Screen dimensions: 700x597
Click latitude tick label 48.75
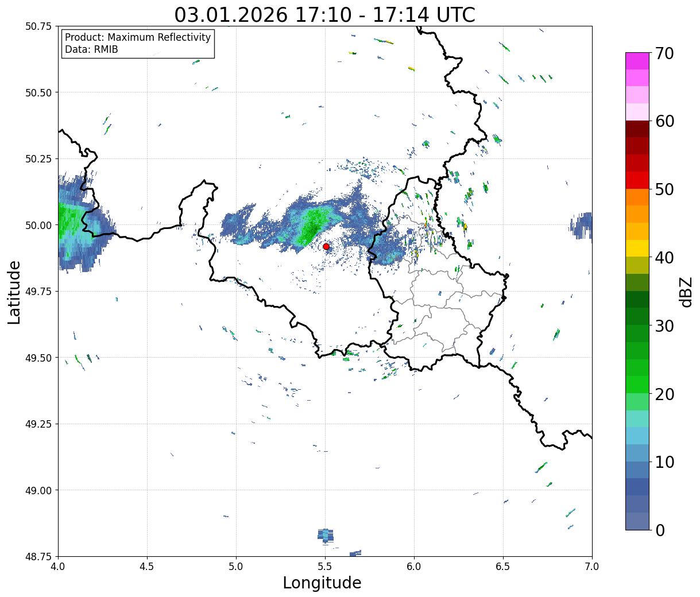click(x=38, y=556)
